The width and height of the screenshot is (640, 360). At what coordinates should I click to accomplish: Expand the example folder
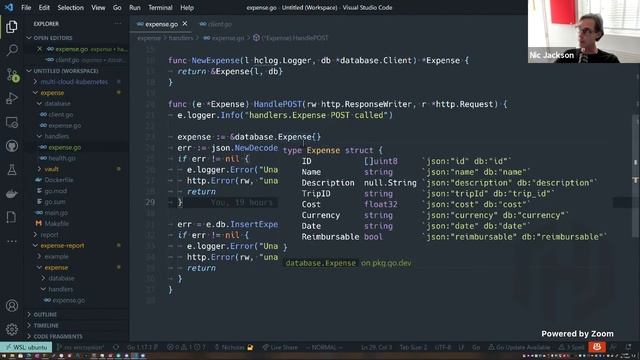click(x=56, y=256)
